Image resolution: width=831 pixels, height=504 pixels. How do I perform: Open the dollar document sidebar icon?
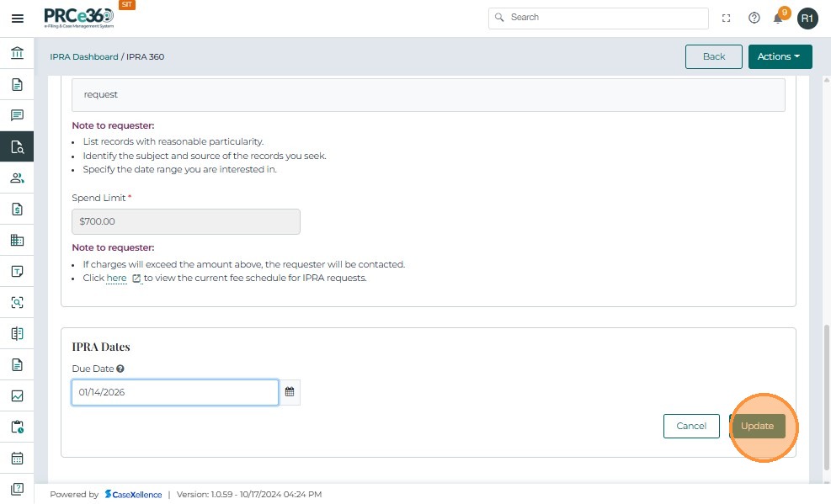point(17,209)
